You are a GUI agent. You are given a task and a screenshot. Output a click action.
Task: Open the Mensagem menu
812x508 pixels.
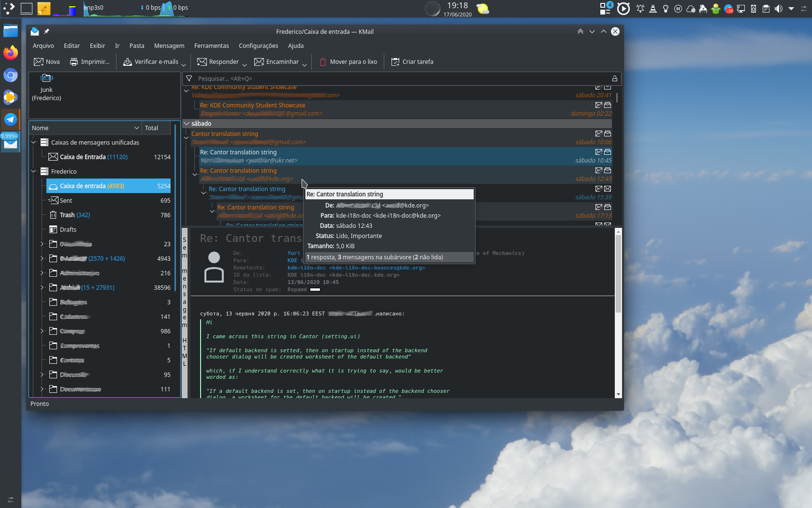coord(169,45)
